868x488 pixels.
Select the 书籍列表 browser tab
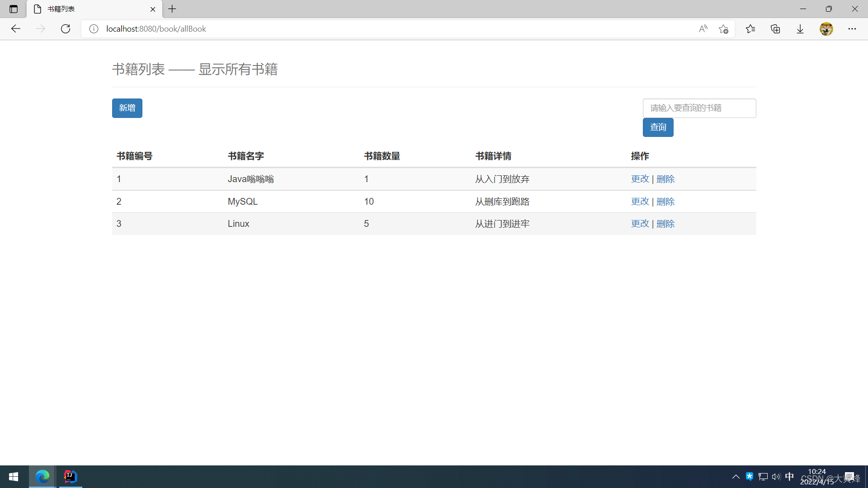(90, 9)
